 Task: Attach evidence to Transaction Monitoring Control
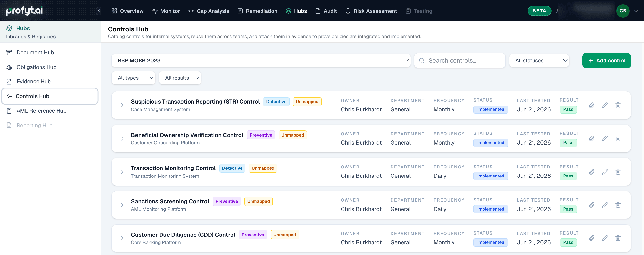click(592, 172)
